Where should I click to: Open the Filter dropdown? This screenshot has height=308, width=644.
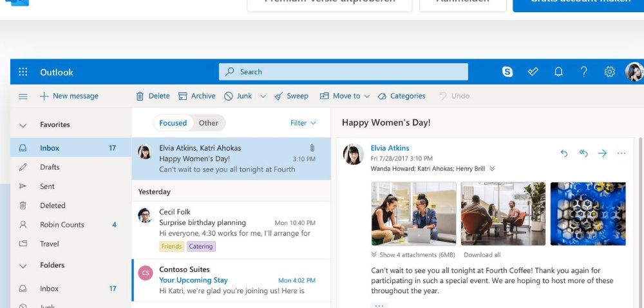point(303,123)
